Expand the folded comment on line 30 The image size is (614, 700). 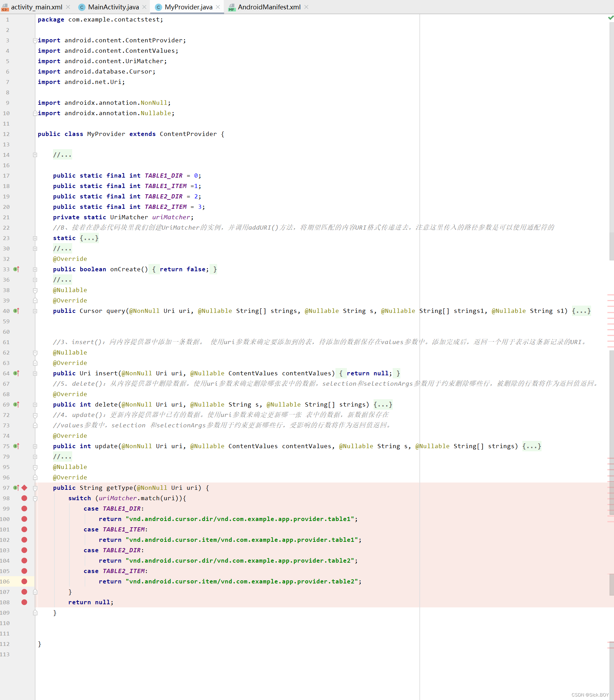35,249
